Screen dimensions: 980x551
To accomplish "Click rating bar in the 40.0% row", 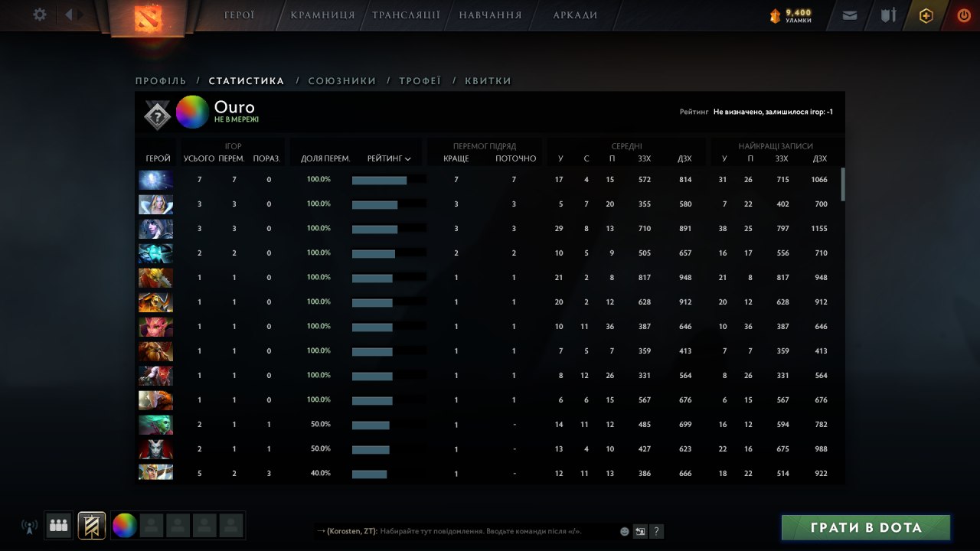I will pos(389,474).
